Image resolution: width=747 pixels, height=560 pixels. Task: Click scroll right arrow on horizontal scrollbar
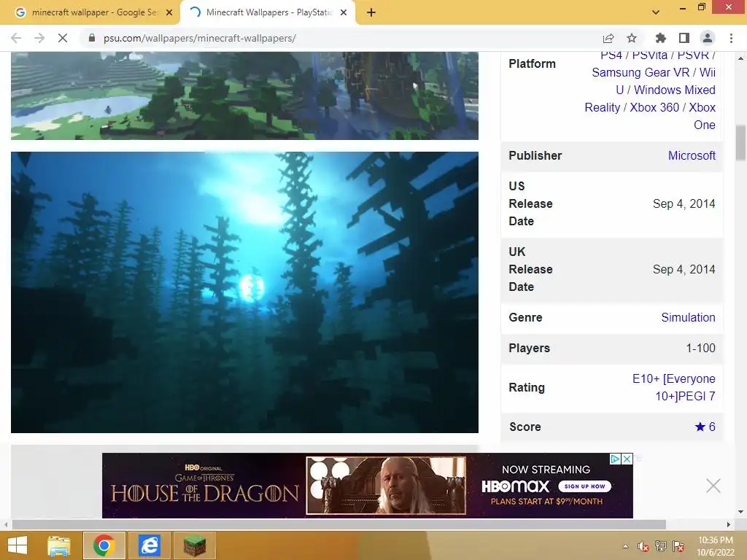pyautogui.click(x=729, y=524)
